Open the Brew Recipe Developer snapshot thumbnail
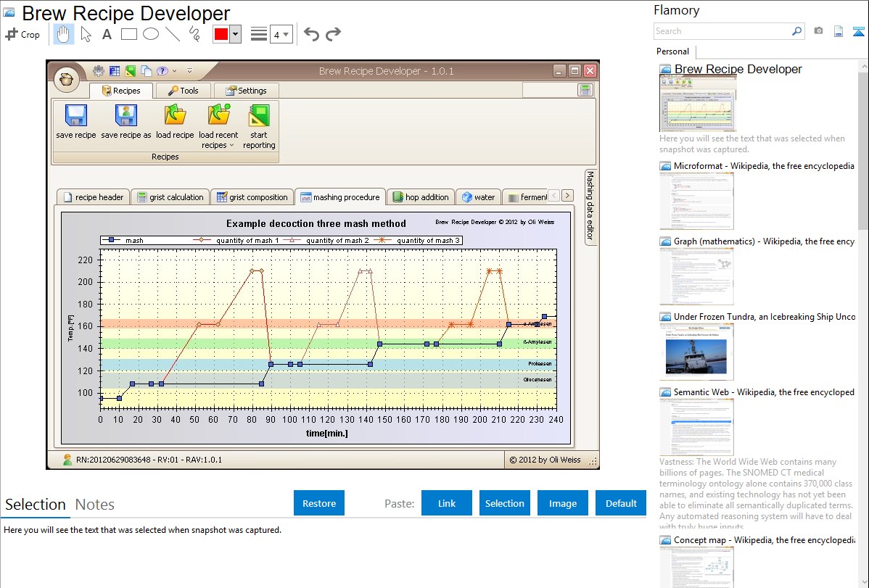This screenshot has width=869, height=588. point(698,104)
